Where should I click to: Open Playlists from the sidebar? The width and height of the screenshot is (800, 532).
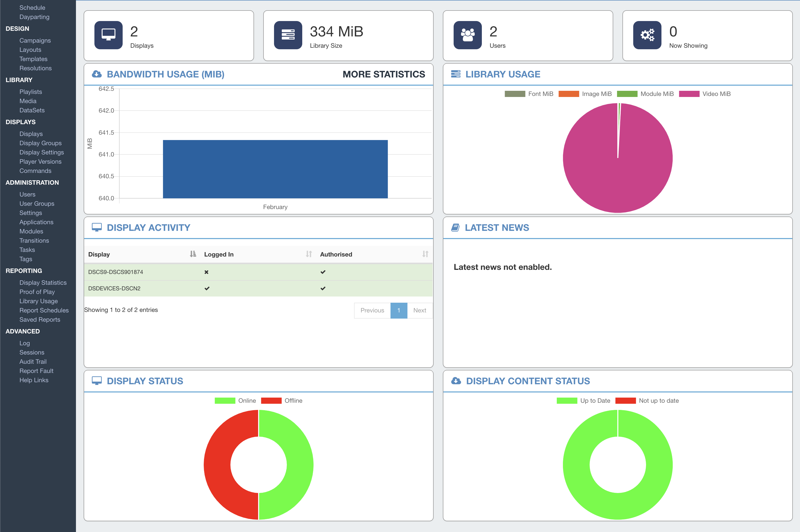(31, 92)
